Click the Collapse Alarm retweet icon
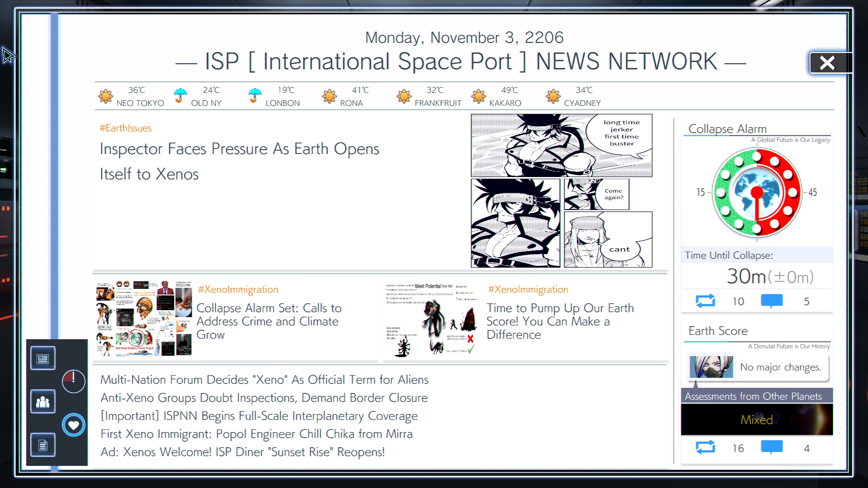Screen dimensions: 868x488 pyautogui.click(x=705, y=301)
